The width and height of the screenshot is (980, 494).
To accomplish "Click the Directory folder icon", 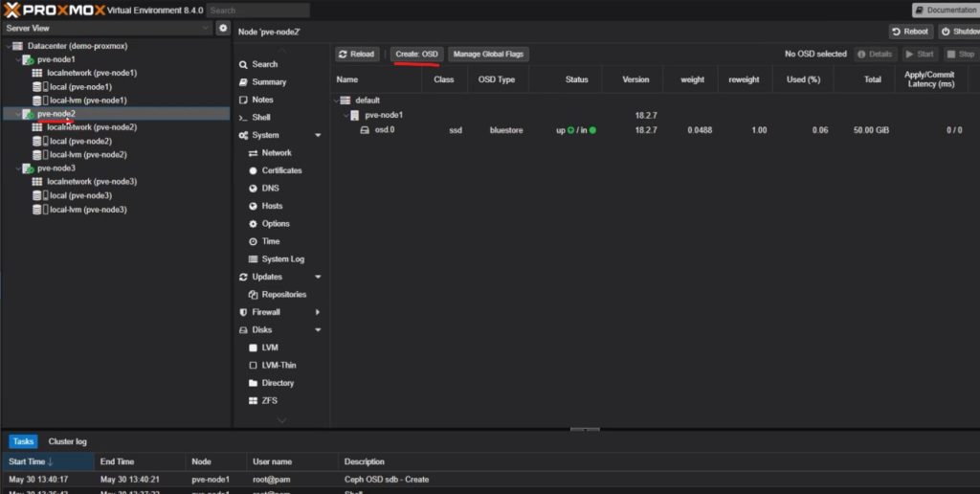I will tap(253, 383).
